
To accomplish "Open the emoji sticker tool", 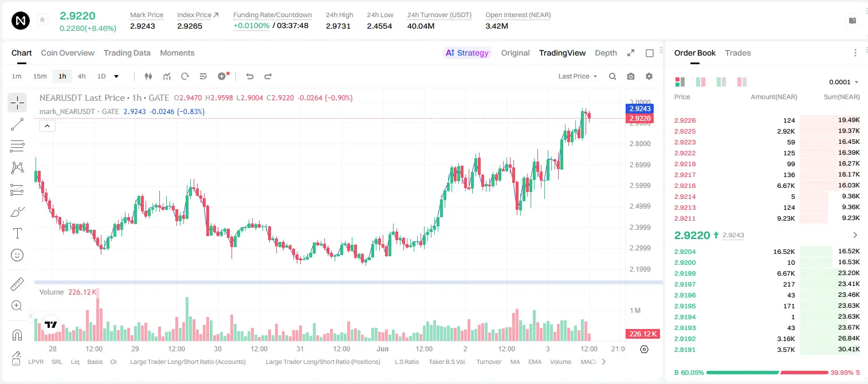I will pyautogui.click(x=17, y=255).
